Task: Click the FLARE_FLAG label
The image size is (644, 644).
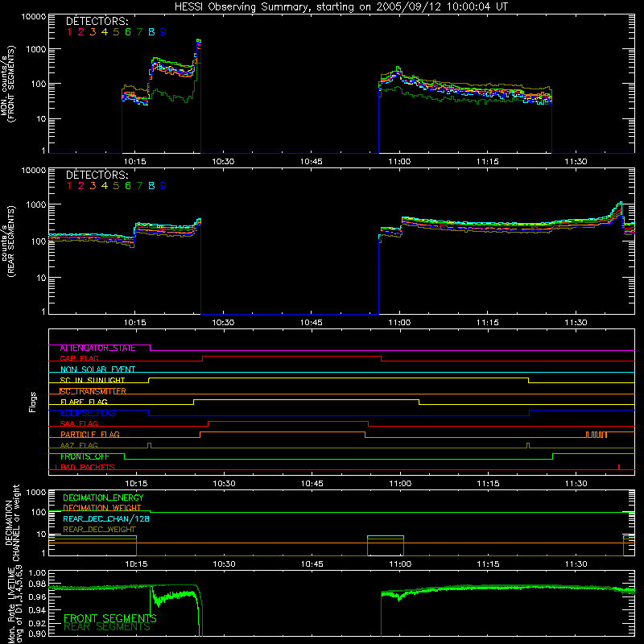Action: 84,402
